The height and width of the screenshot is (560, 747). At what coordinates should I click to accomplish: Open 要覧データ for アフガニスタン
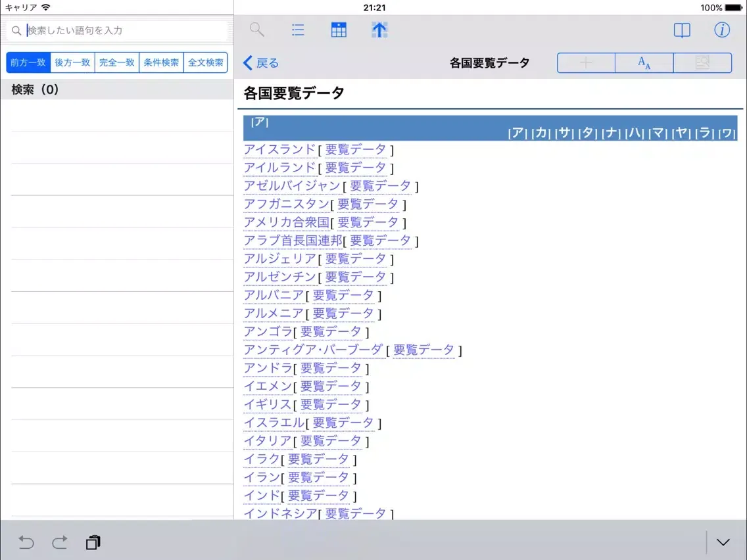(368, 204)
